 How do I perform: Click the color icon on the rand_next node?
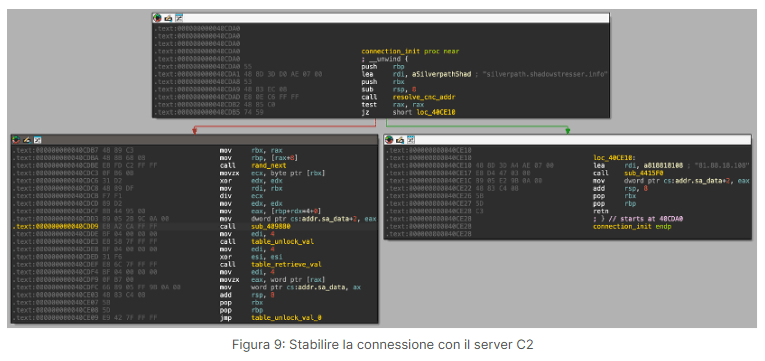(16, 140)
